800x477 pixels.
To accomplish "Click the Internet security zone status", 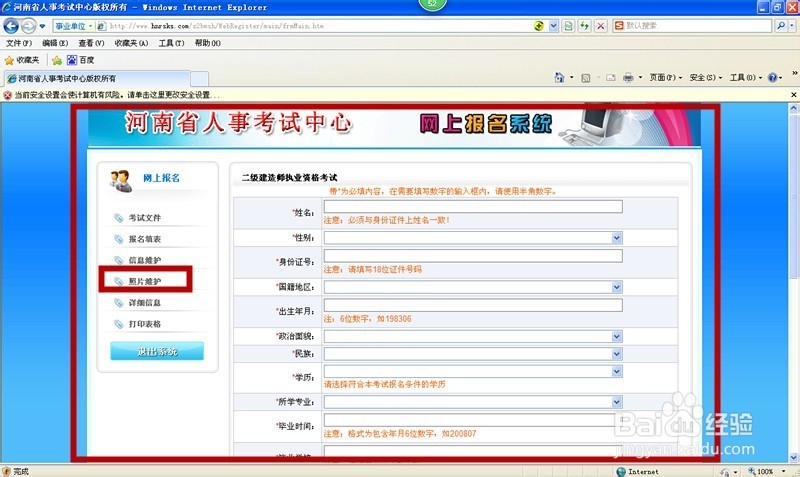I will (638, 471).
